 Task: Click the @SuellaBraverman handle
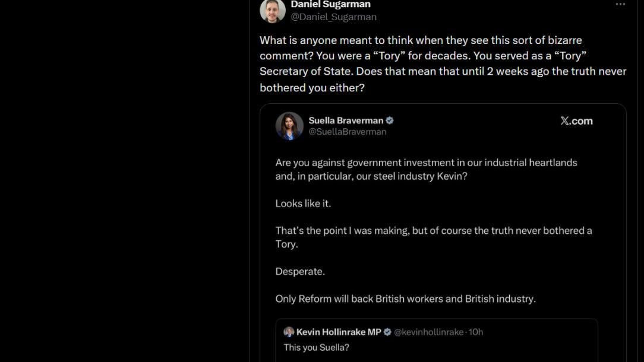[348, 132]
